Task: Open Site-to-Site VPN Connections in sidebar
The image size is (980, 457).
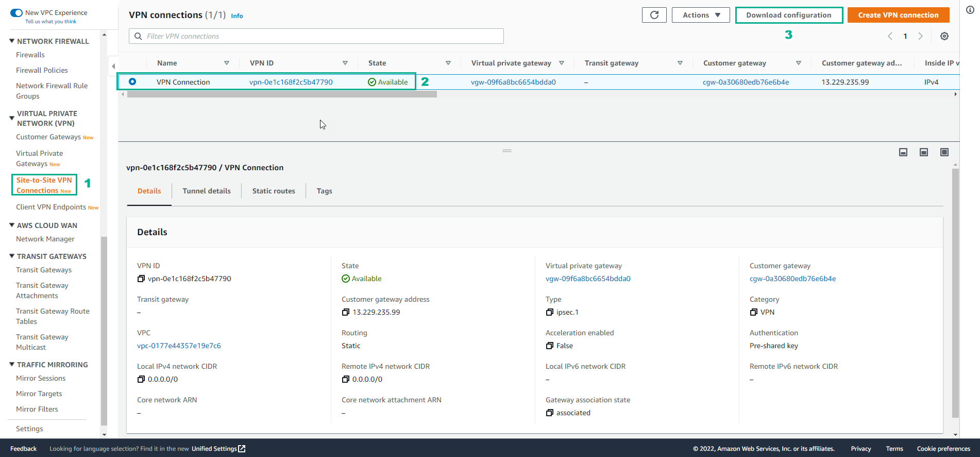Action: [x=44, y=185]
